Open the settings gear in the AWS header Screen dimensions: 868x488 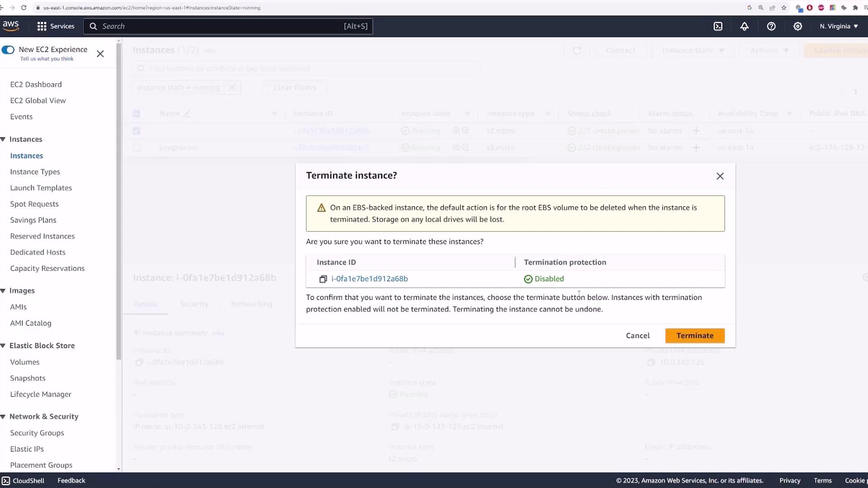(798, 26)
